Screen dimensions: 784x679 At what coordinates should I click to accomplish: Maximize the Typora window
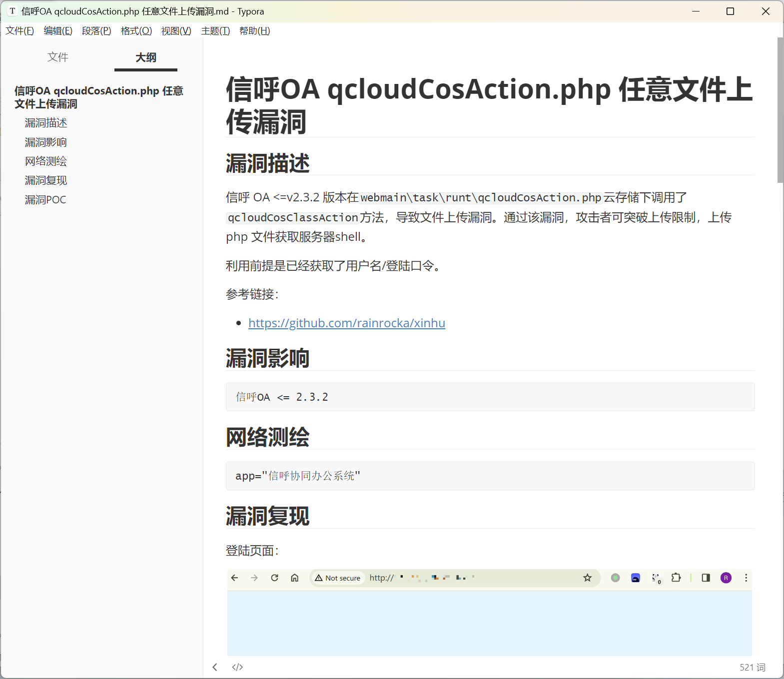pyautogui.click(x=730, y=11)
